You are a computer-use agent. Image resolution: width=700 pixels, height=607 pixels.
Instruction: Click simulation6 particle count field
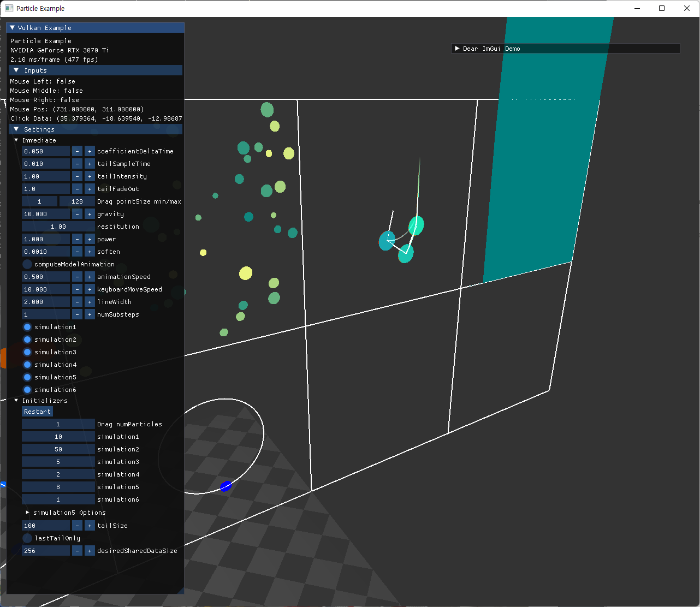(x=58, y=499)
